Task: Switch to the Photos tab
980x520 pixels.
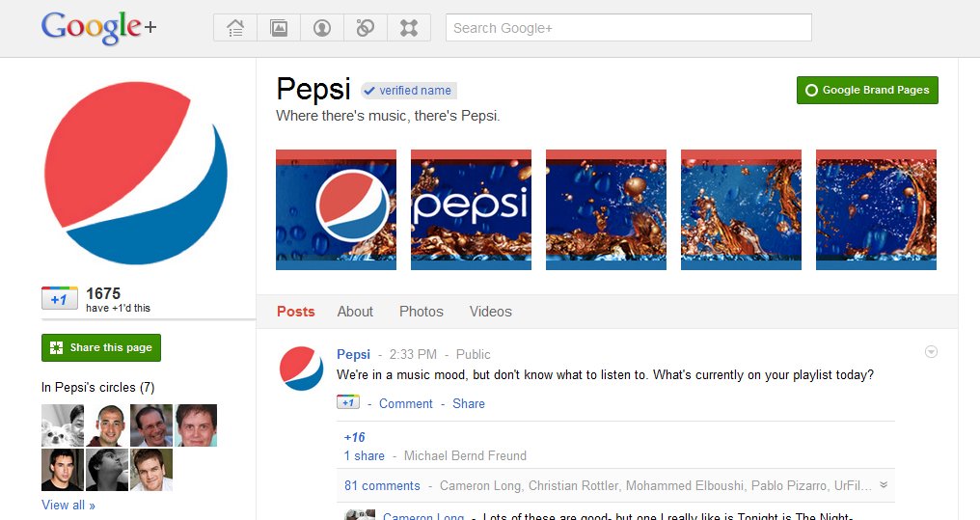Action: pos(422,312)
